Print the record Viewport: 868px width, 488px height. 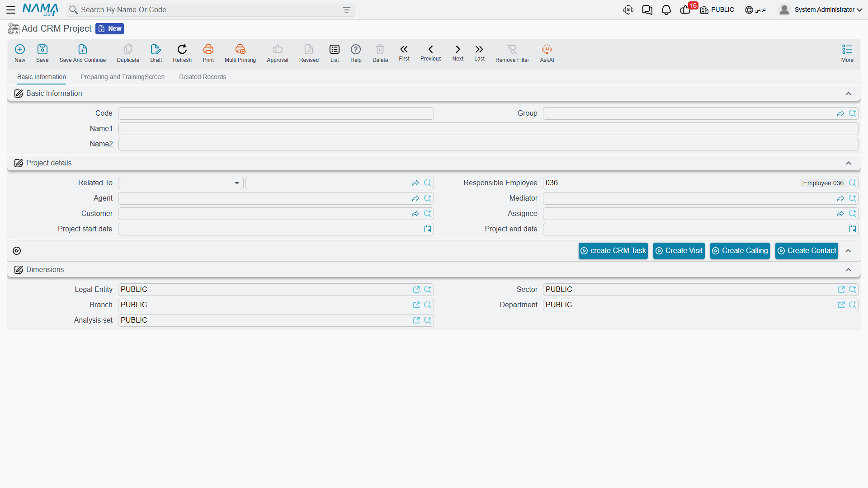(x=208, y=53)
